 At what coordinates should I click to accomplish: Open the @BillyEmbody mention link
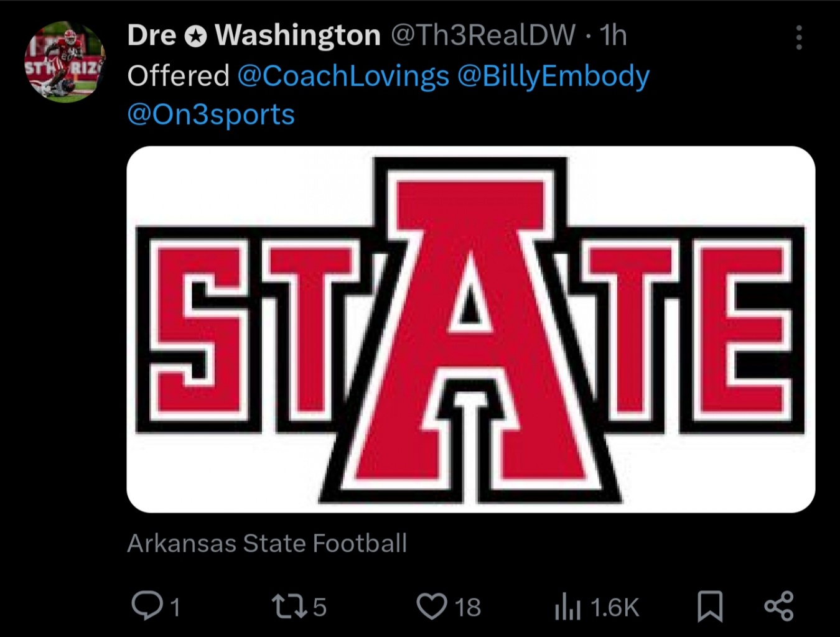point(553,77)
